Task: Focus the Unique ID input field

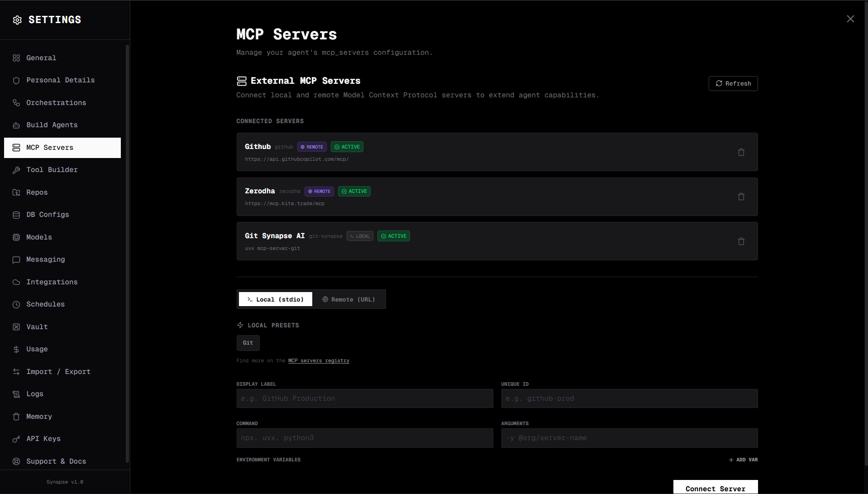Action: pos(630,398)
